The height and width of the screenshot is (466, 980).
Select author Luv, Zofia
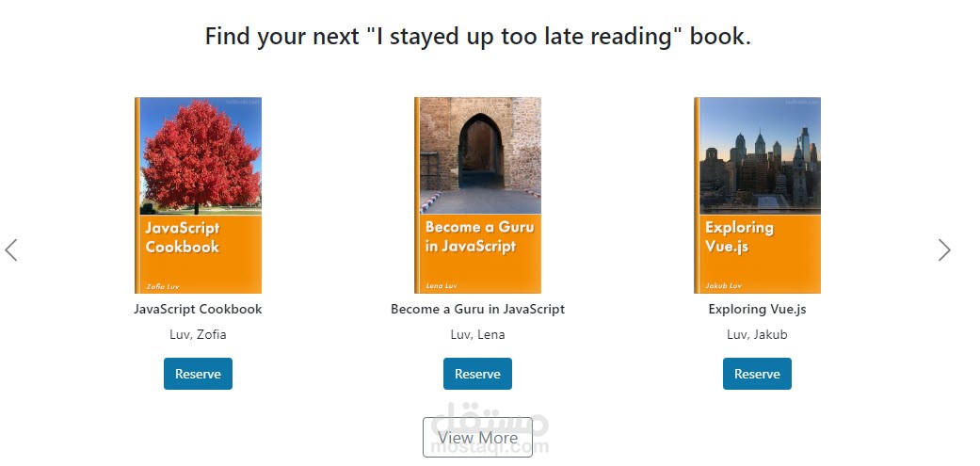click(x=198, y=334)
